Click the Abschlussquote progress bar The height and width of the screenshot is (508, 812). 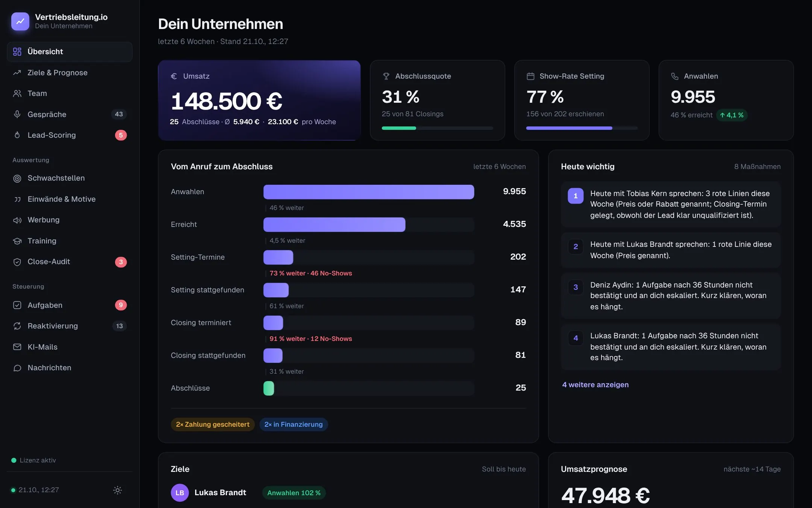tap(437, 128)
